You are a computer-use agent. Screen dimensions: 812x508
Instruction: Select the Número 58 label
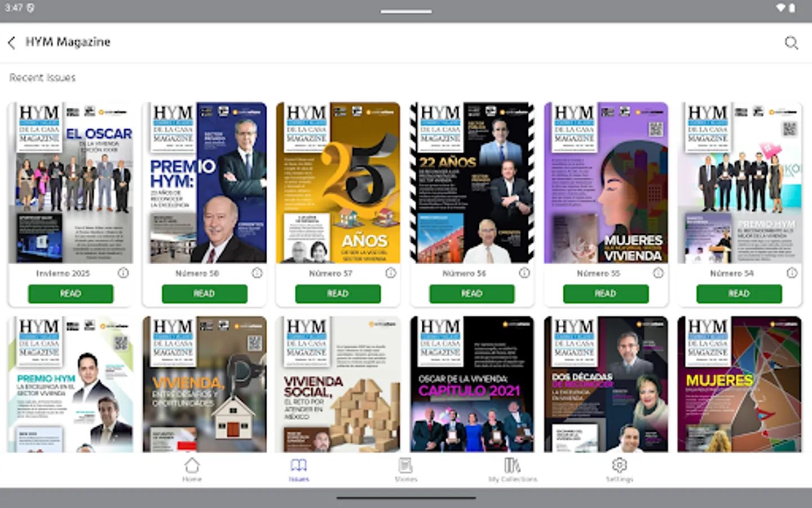click(x=197, y=273)
